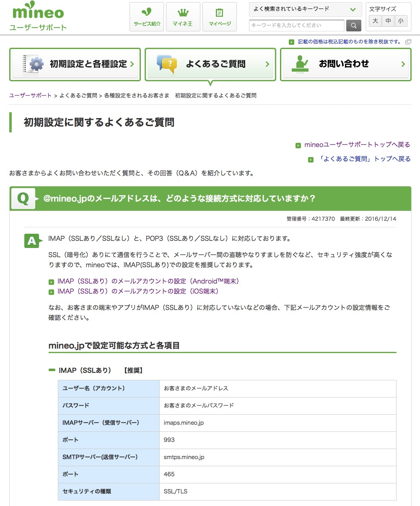Screen dimensions: 420x506
Task: Set text size to 中
Action: pyautogui.click(x=388, y=21)
